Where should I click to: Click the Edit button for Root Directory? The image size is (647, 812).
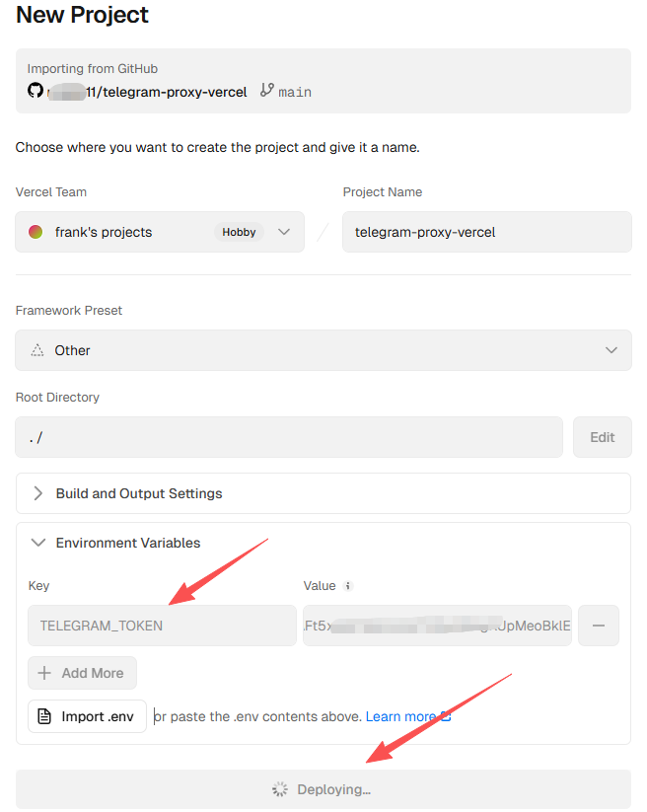coord(602,437)
